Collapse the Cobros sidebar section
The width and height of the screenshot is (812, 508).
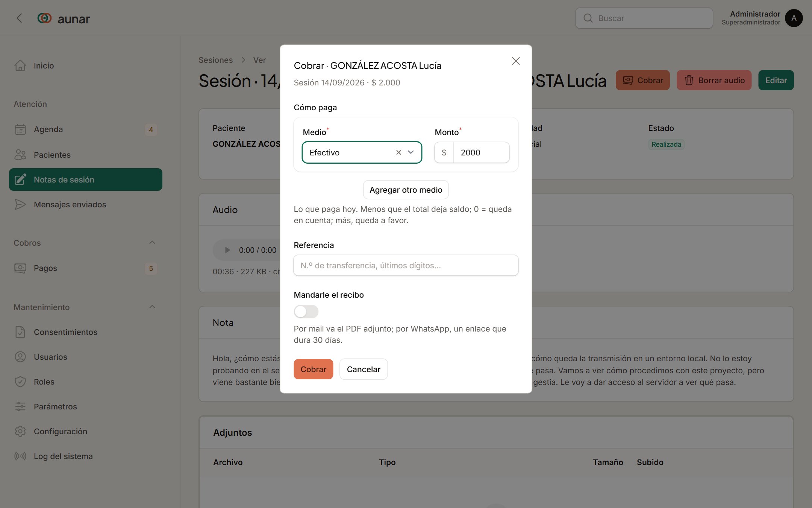(x=152, y=243)
